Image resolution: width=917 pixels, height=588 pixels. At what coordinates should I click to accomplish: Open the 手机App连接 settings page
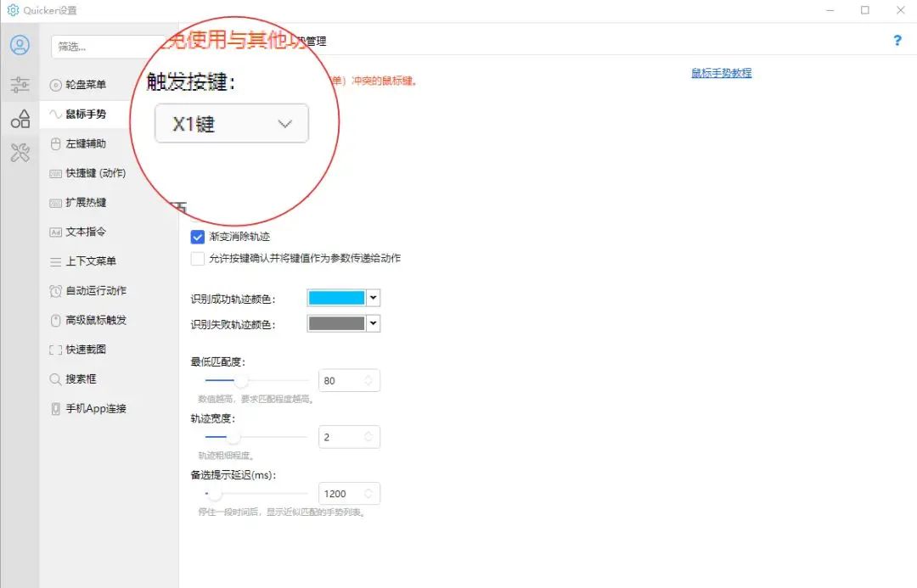pos(96,409)
